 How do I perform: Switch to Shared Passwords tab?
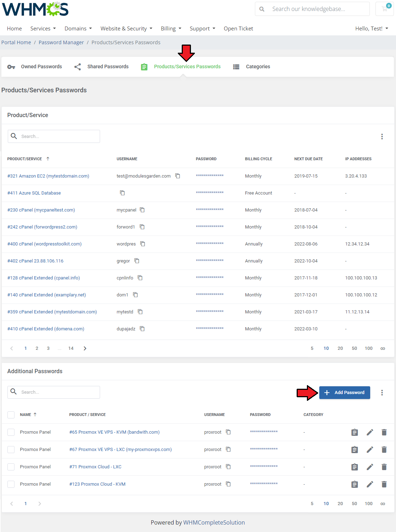point(101,66)
